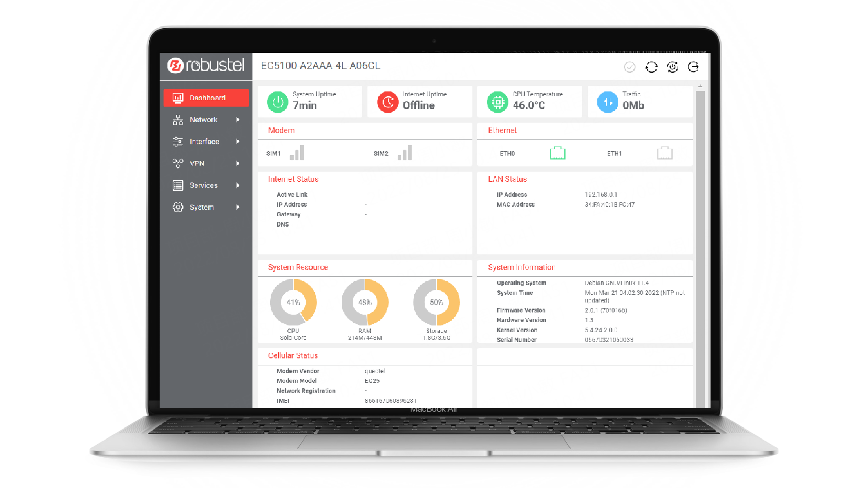The height and width of the screenshot is (488, 868).
Task: Click the refresh/reload icon top right
Action: click(652, 67)
